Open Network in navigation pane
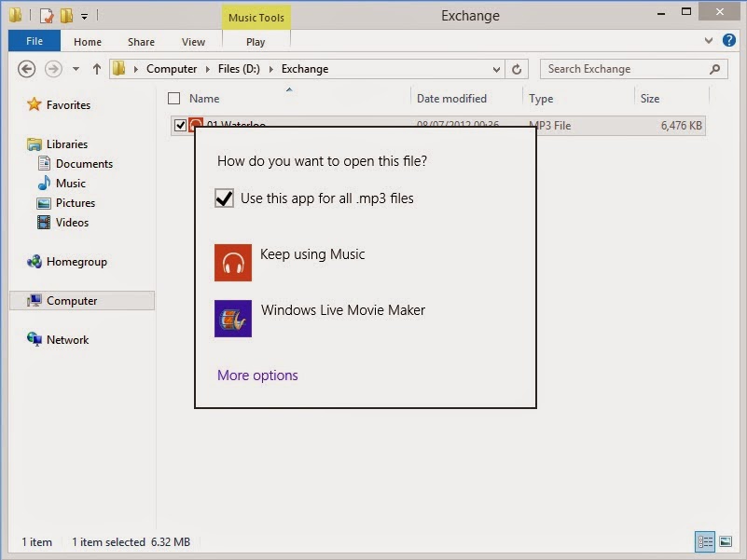 [67, 340]
